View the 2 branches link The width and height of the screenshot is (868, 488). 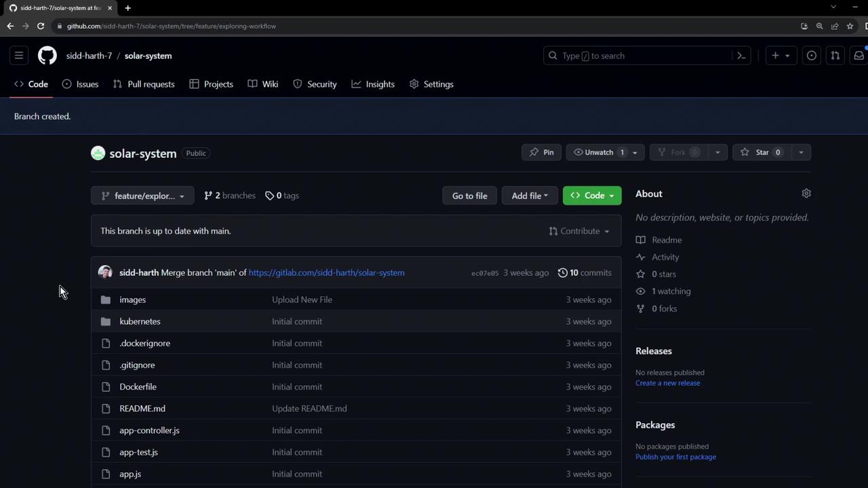coord(230,196)
